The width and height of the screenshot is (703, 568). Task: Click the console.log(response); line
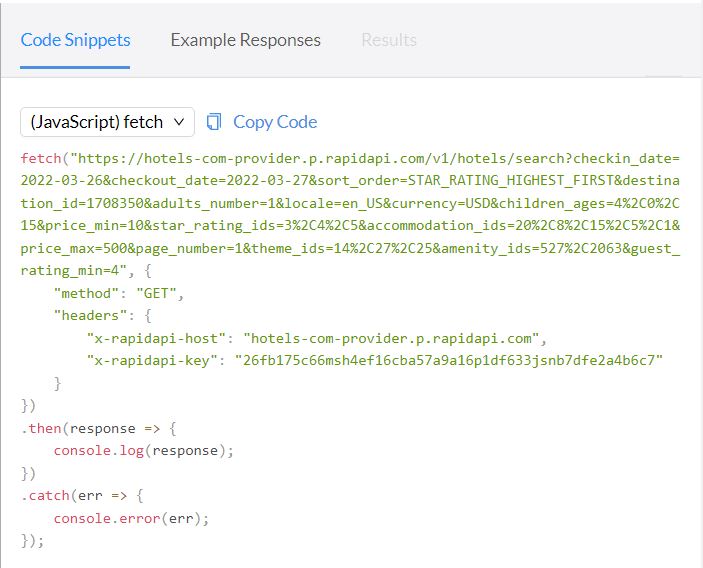(x=144, y=451)
